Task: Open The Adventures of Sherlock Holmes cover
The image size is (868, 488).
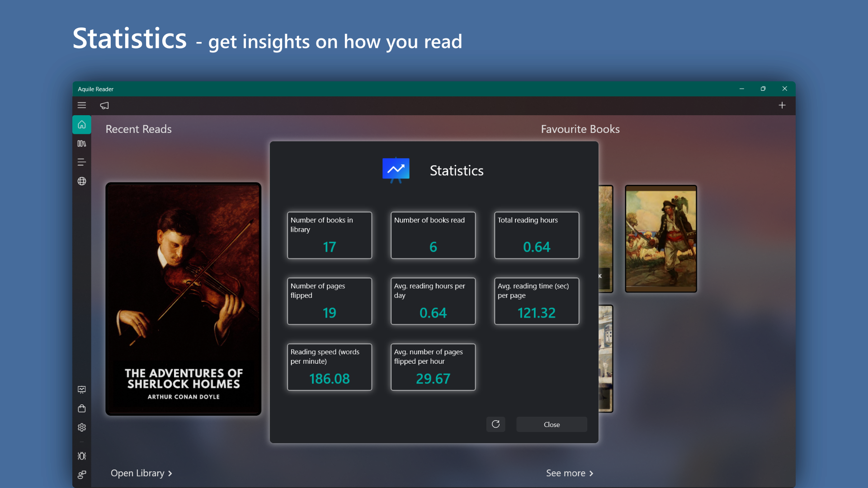Action: (x=183, y=299)
